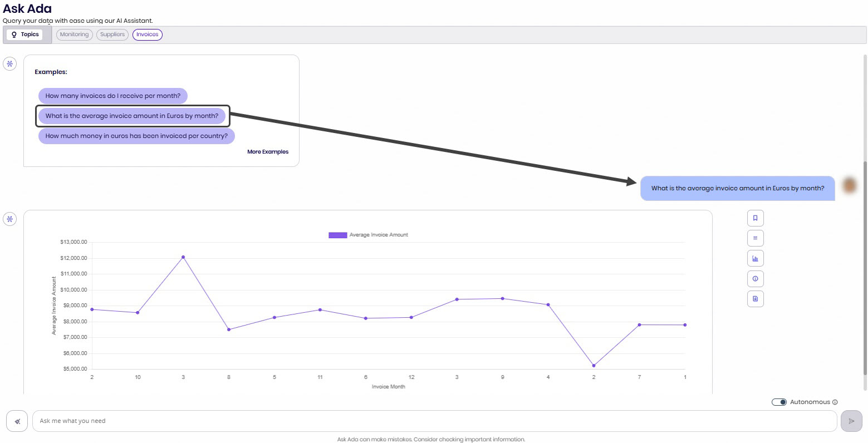Image resolution: width=868 pixels, height=443 pixels.
Task: Click the bookmark icon beside the chart
Action: [755, 218]
